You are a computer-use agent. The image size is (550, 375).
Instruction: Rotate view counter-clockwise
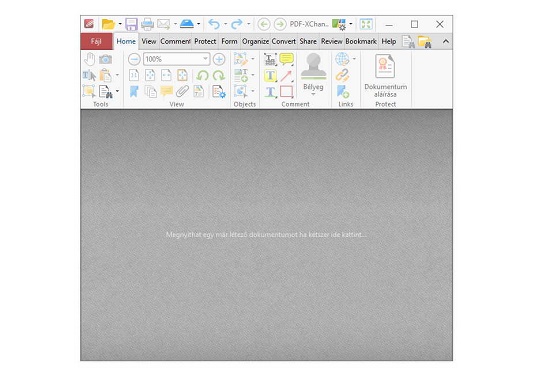[202, 75]
